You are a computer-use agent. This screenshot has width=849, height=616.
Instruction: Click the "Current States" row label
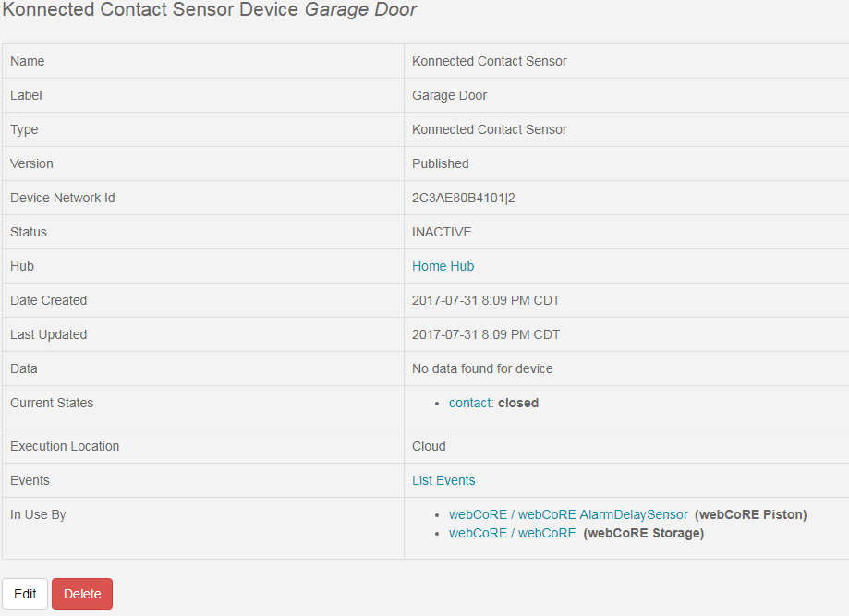tap(52, 403)
